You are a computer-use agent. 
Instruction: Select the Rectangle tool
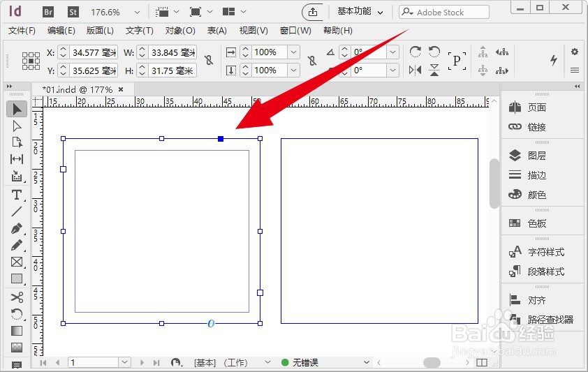[17, 278]
